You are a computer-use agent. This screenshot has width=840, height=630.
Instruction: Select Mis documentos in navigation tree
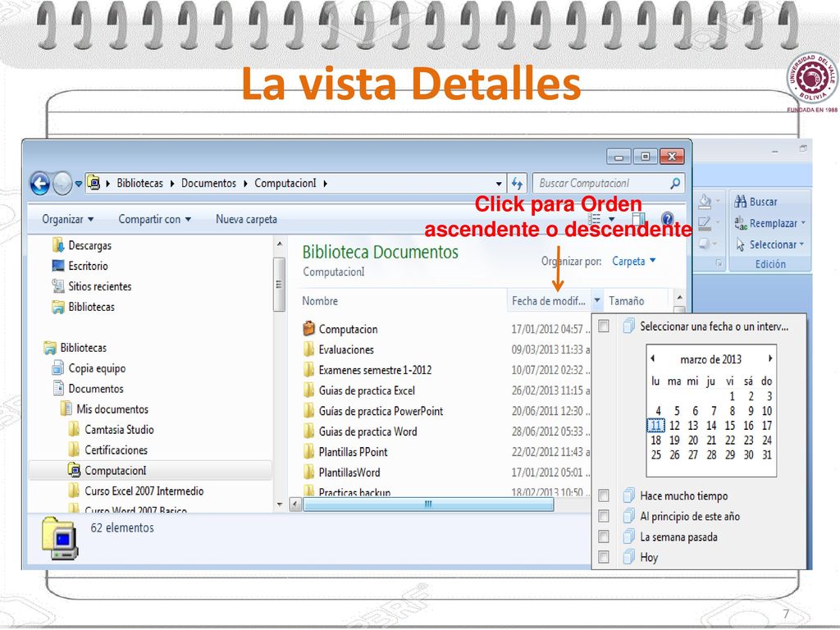point(104,409)
